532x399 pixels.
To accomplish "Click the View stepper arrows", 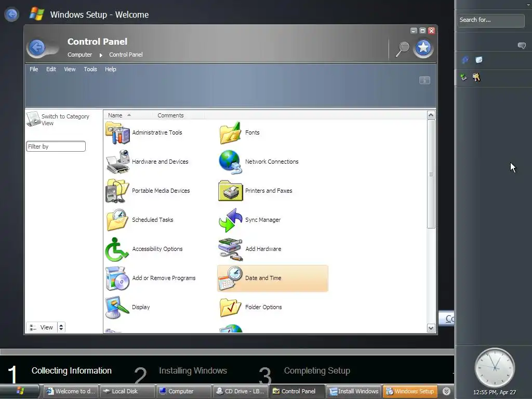I will [61, 327].
